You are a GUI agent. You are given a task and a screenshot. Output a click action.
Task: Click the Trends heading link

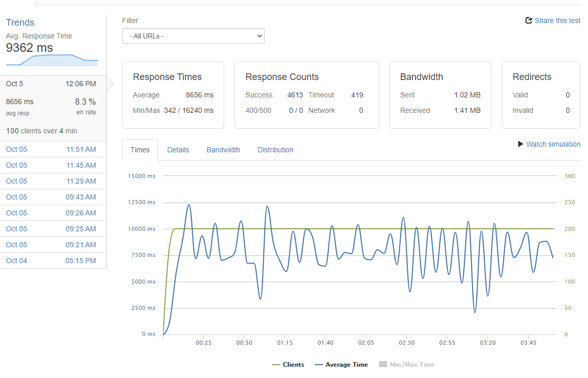click(x=20, y=23)
